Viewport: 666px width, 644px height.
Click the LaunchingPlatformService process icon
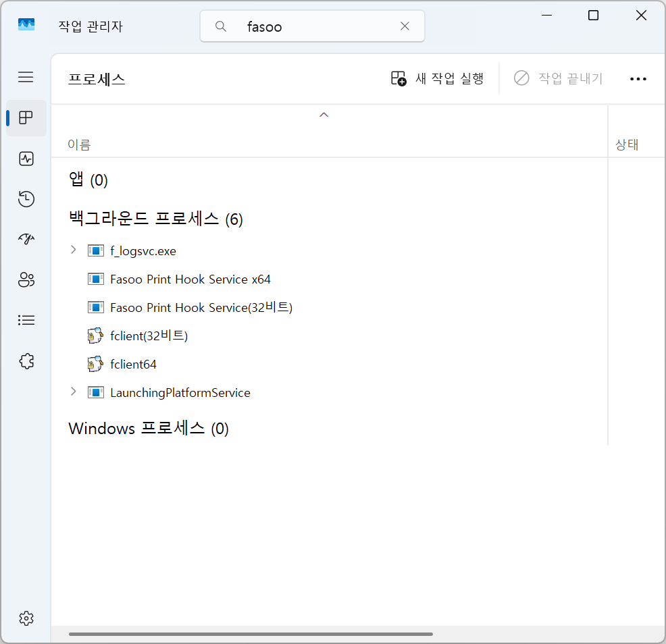tap(95, 392)
